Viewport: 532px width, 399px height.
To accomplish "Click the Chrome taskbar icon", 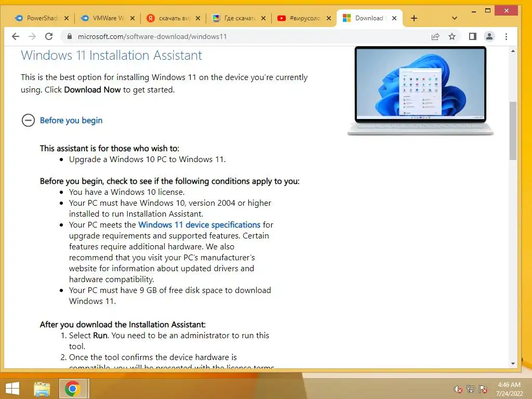I will pyautogui.click(x=73, y=389).
